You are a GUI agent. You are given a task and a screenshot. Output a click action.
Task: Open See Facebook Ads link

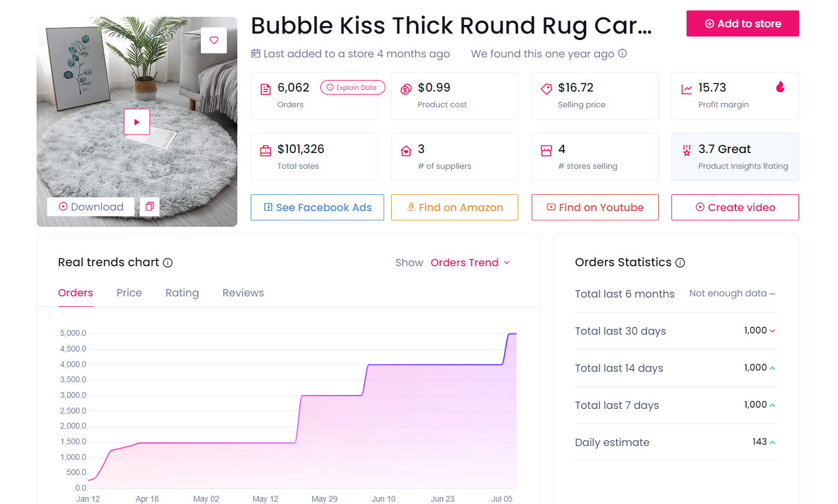click(x=317, y=208)
